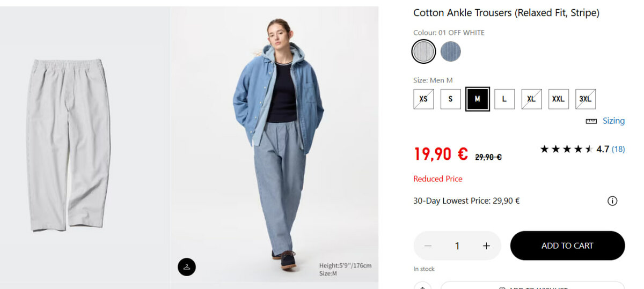Viewport: 644px width, 289px height.
Task: Select the Off White stripe colour swatch
Action: (x=424, y=52)
